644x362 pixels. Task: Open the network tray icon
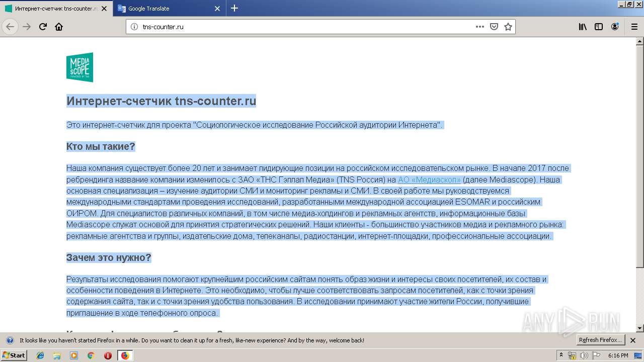(572, 355)
